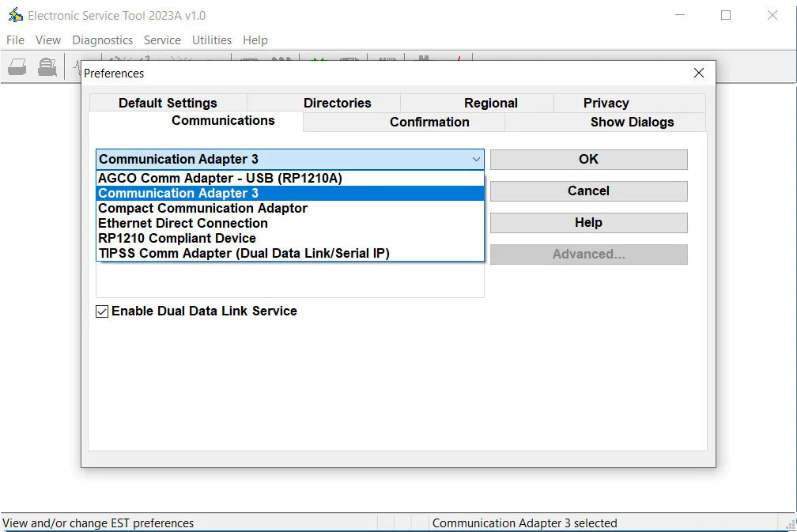Toggle Enable Dual Data Link Service checkbox
The width and height of the screenshot is (797, 532).
click(102, 311)
